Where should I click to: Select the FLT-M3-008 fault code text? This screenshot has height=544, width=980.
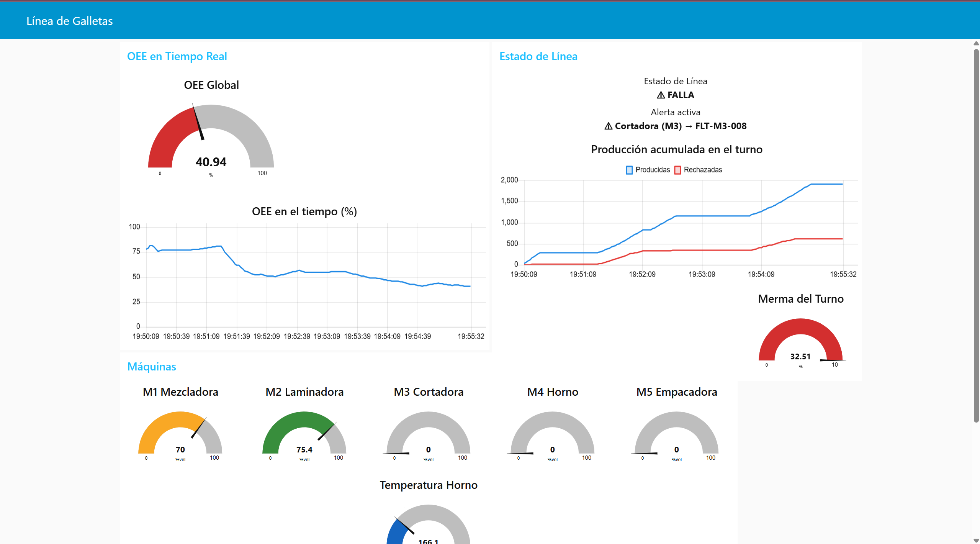pos(721,126)
